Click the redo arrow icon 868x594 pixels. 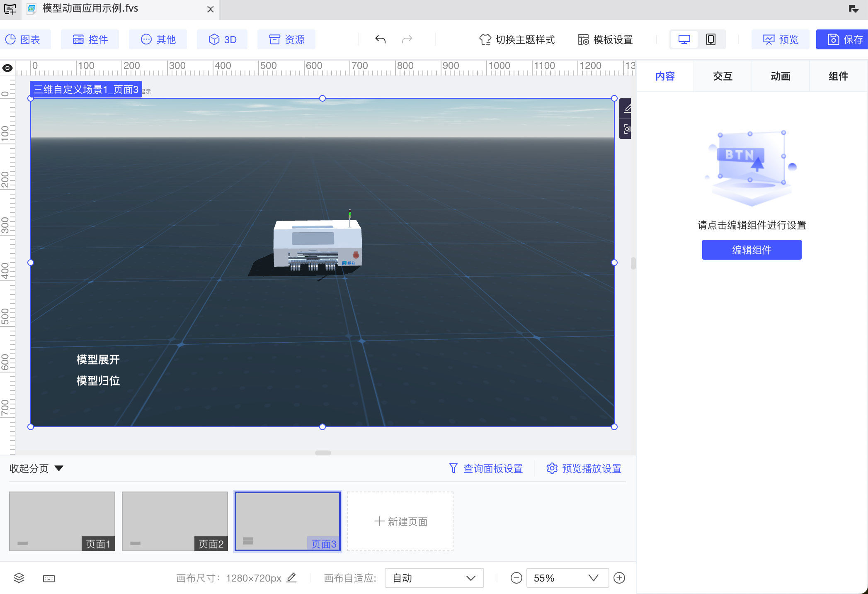pos(407,39)
